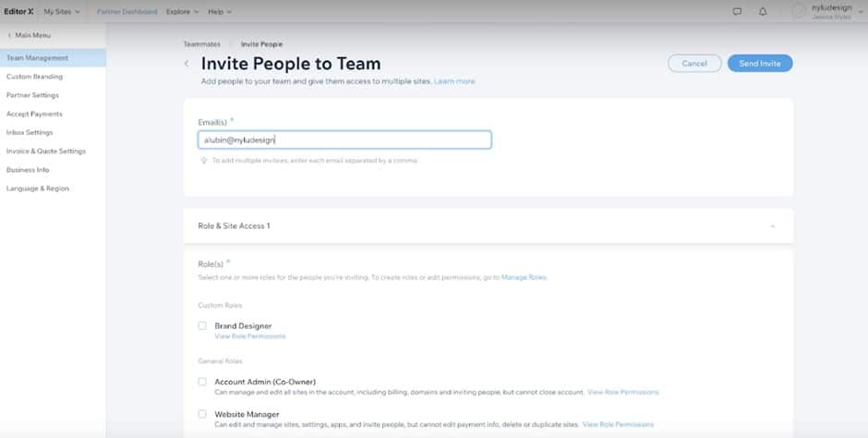Enable the Account Admin (Co-Owner) checkbox
This screenshot has height=438, width=868.
point(202,381)
